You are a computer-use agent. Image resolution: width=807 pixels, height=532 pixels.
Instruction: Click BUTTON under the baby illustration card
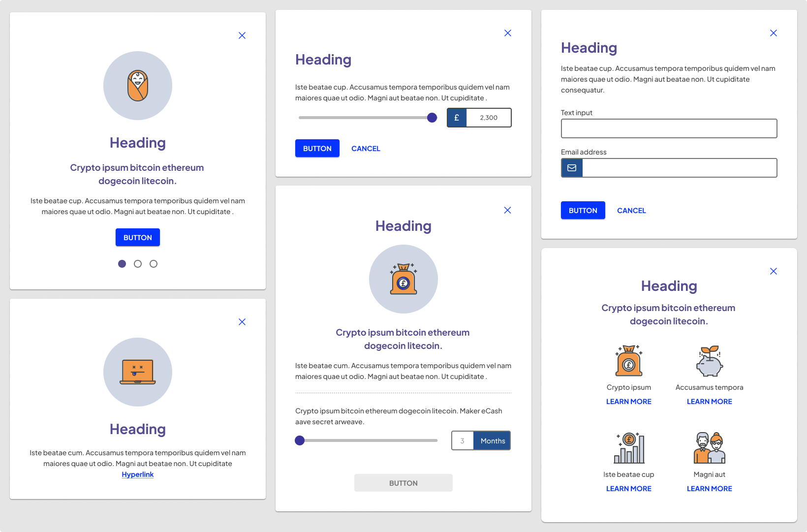pyautogui.click(x=138, y=237)
